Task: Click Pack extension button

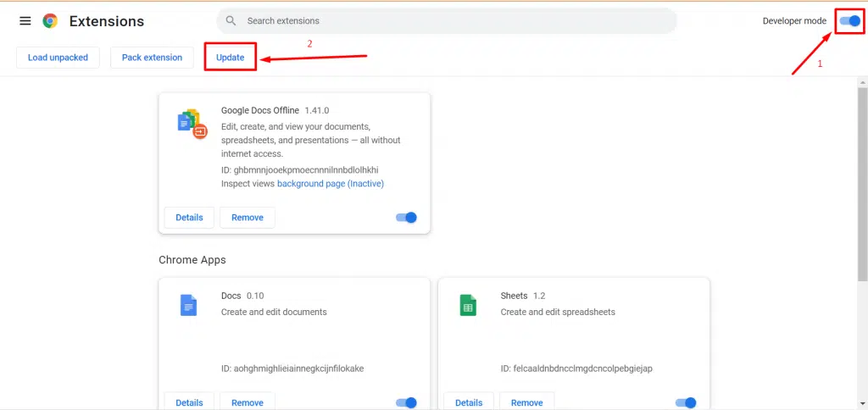Action: point(153,58)
